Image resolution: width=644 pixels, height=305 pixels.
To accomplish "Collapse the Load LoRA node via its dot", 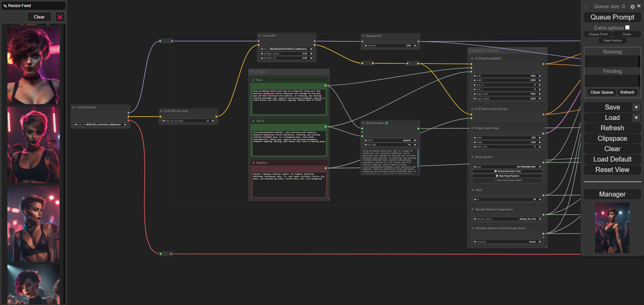I will [259, 36].
